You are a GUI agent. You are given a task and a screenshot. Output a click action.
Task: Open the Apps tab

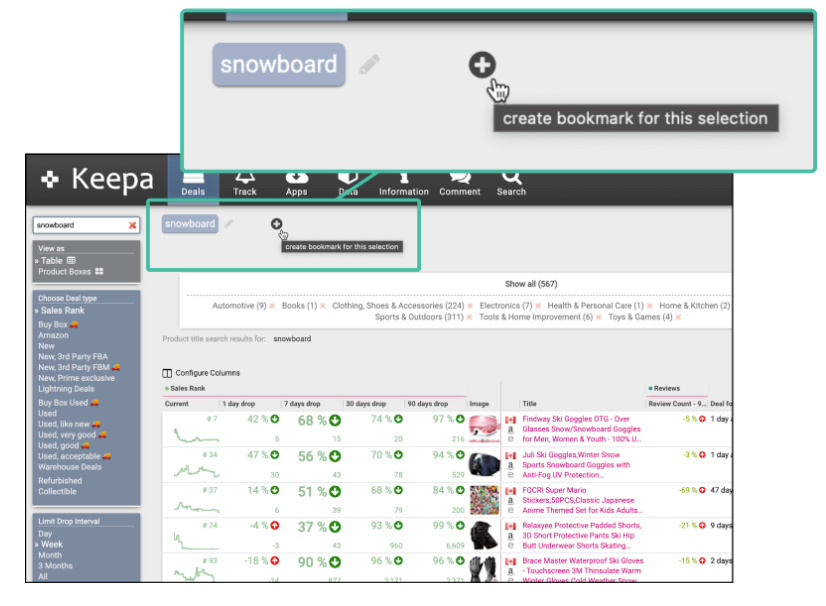tap(297, 184)
